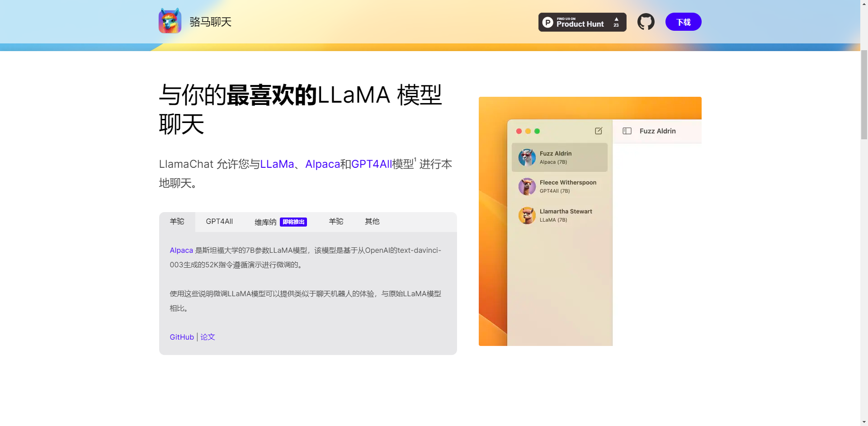The image size is (868, 426).
Task: Click the LlamaChat rainbow llama logo
Action: pyautogui.click(x=170, y=21)
